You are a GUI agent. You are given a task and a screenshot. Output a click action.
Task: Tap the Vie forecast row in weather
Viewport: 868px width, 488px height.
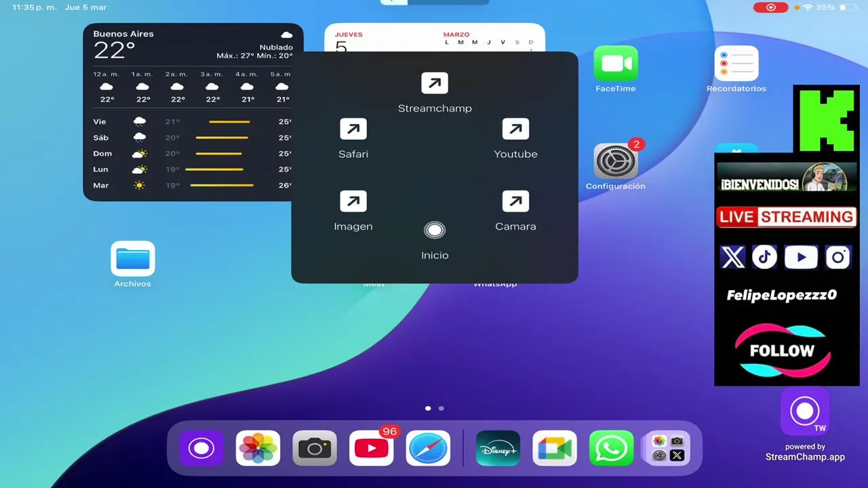click(193, 122)
